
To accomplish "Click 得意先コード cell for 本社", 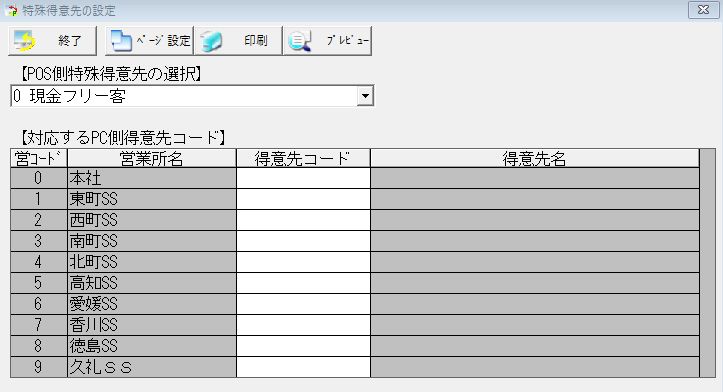I will coord(303,178).
